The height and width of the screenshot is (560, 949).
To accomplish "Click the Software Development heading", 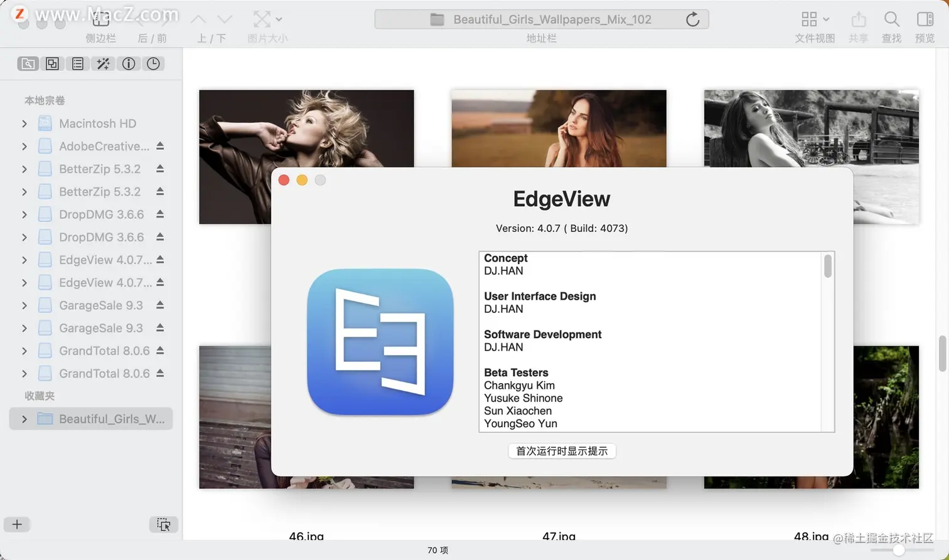I will coord(542,334).
